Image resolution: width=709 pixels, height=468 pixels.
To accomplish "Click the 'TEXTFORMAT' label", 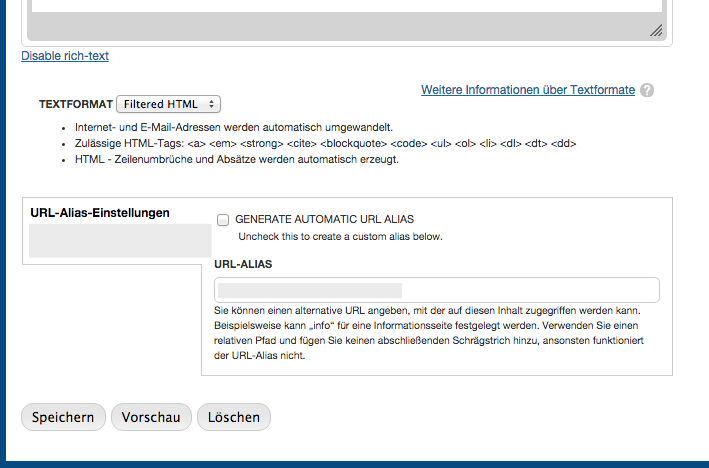I will pos(76,104).
